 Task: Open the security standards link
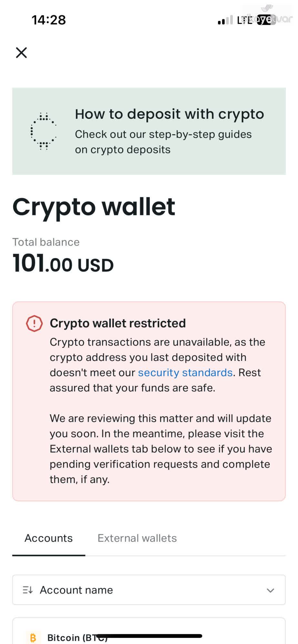(185, 373)
